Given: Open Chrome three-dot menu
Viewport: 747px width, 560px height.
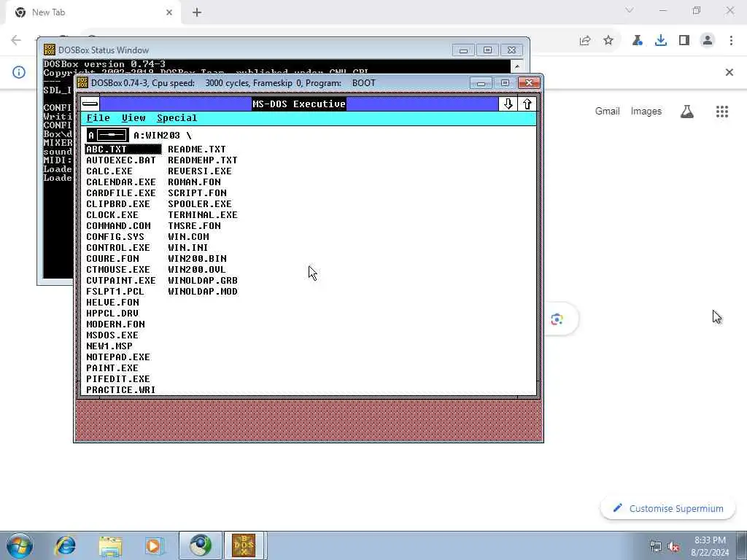Looking at the screenshot, I should 731,41.
